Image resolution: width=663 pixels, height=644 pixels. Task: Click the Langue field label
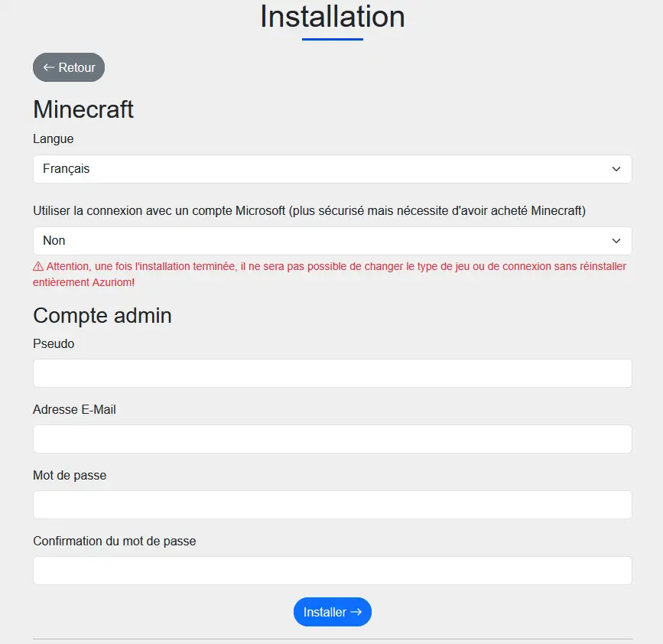click(x=54, y=138)
